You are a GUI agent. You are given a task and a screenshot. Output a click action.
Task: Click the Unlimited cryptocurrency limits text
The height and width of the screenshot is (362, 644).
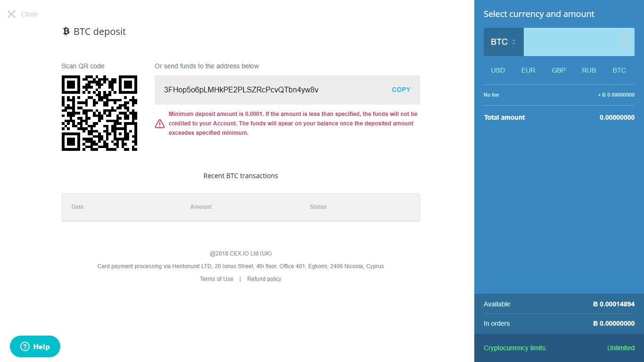tap(621, 348)
